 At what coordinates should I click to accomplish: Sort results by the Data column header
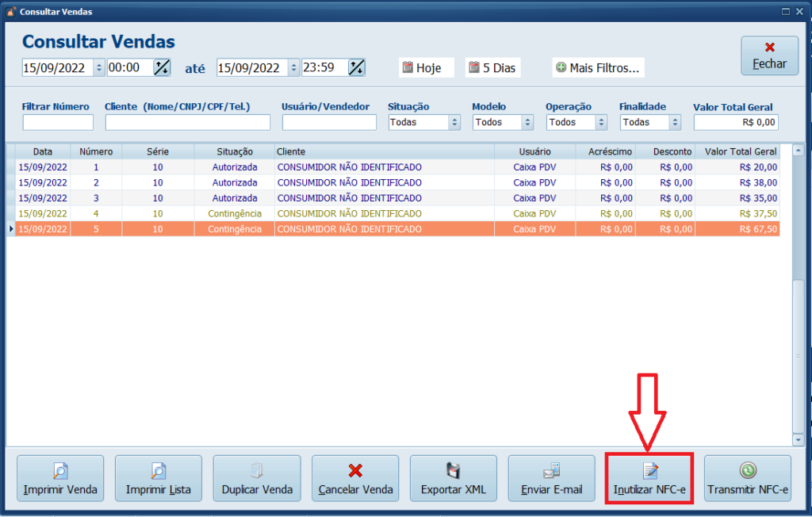click(x=43, y=151)
